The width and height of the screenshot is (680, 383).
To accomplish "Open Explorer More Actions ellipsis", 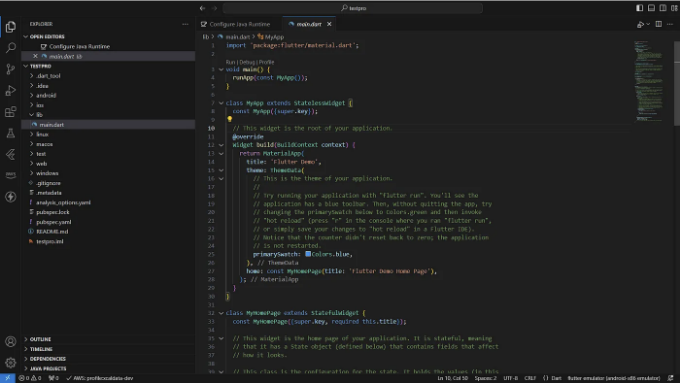I will tap(185, 24).
